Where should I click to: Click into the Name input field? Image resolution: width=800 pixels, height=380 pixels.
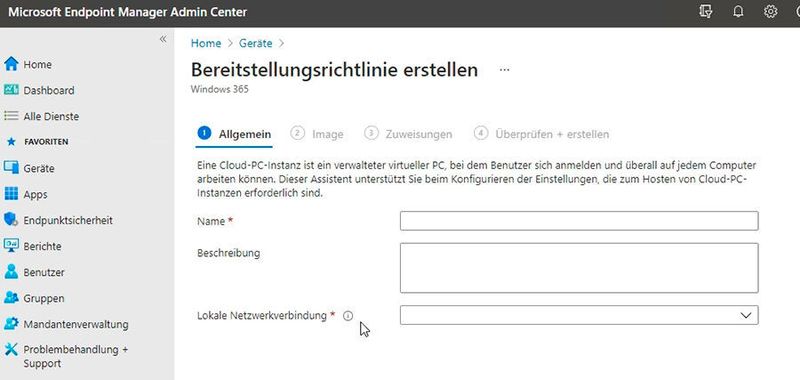pyautogui.click(x=579, y=221)
